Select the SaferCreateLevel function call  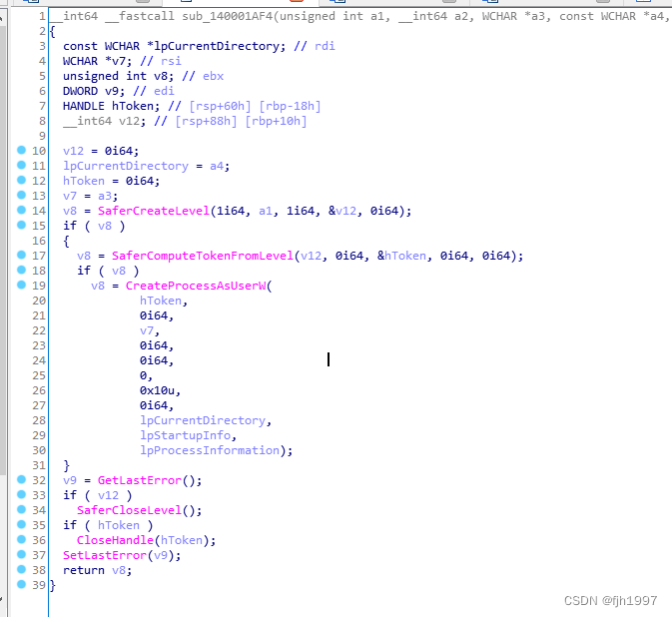pos(154,211)
